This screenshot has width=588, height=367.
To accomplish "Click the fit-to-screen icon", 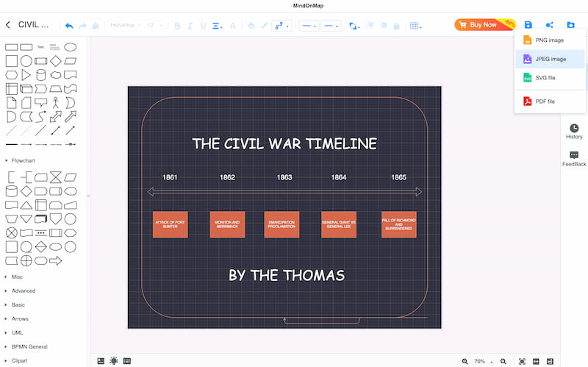I will click(522, 361).
